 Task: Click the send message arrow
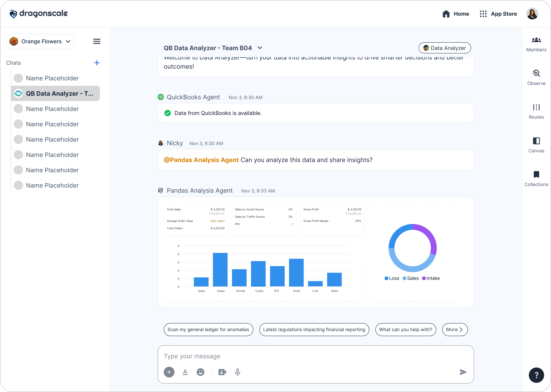463,372
